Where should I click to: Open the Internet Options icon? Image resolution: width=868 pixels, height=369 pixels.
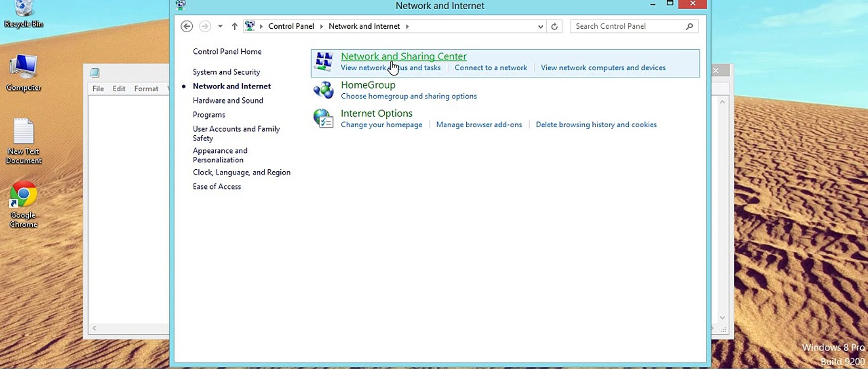(323, 118)
